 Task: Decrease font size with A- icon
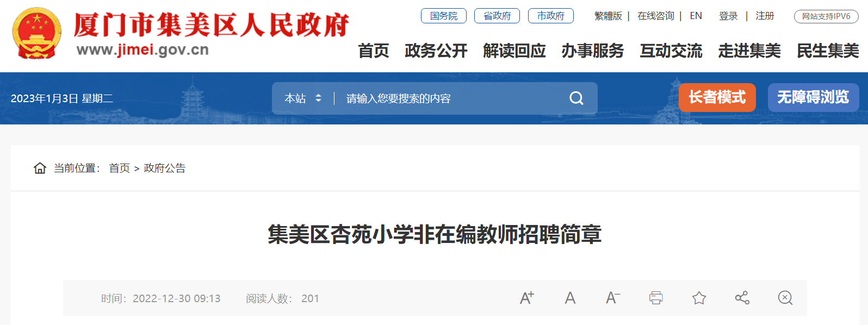(613, 298)
